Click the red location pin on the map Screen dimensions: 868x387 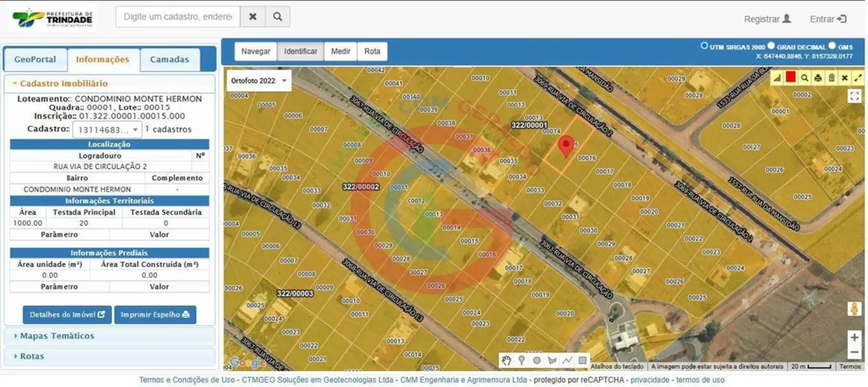pos(566,147)
